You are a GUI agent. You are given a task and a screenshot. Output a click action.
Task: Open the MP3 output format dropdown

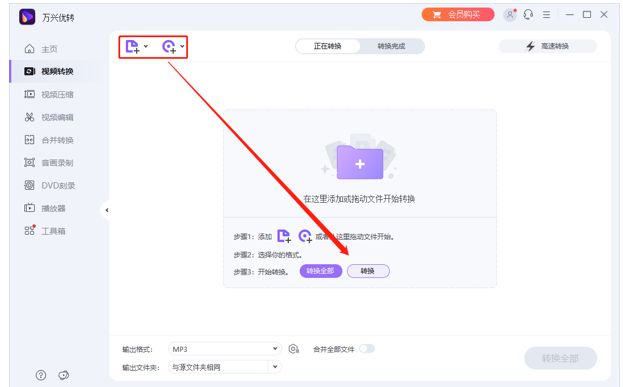(225, 349)
